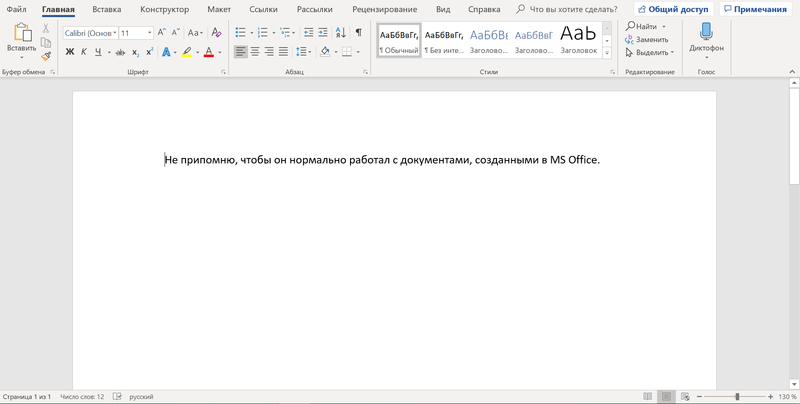This screenshot has height=404, width=800.
Task: Click the Диктофон microphone icon
Action: tap(706, 32)
